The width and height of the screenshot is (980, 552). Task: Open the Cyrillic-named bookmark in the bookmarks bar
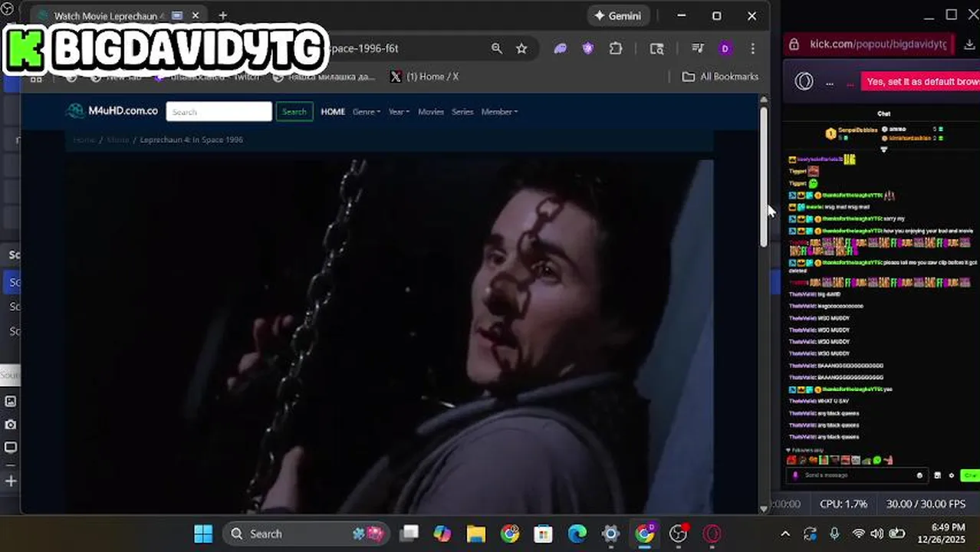pyautogui.click(x=324, y=77)
